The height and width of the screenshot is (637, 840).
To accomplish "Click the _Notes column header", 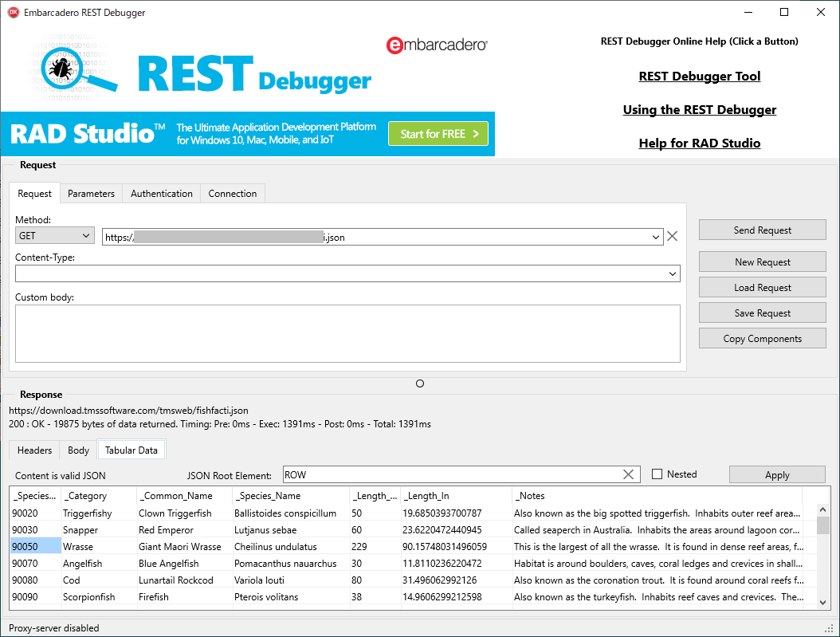I will point(657,496).
